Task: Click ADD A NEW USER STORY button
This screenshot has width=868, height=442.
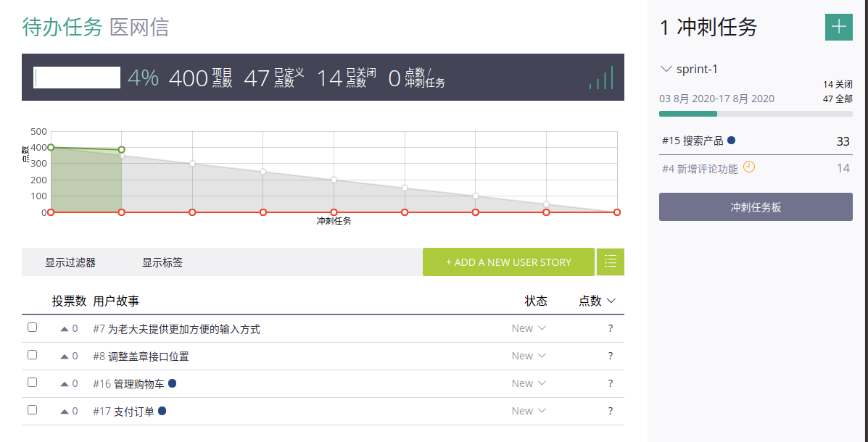Action: 508,262
